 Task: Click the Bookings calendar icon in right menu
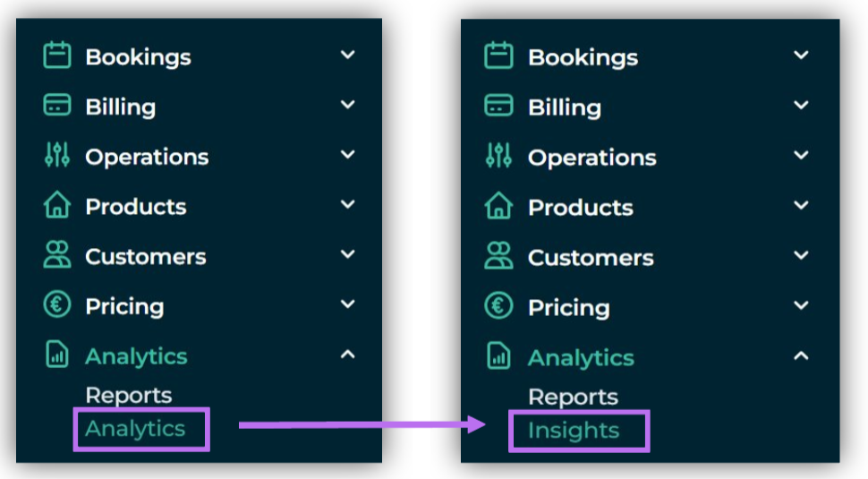(498, 56)
